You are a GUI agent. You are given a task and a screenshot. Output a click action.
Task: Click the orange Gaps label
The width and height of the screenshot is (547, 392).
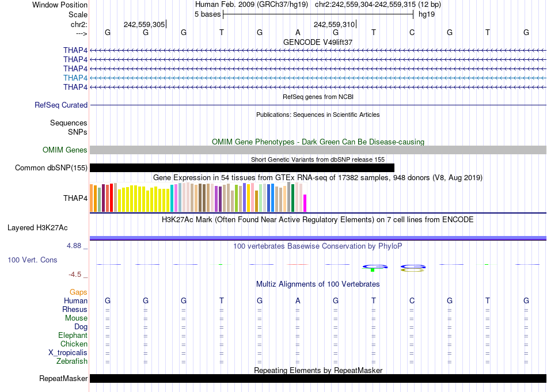click(78, 292)
